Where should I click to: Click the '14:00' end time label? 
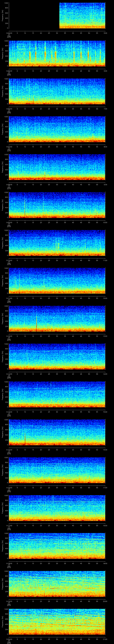tap(105, 374)
